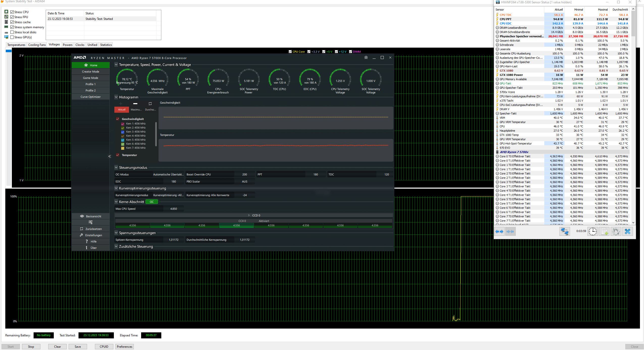Screen dimensions: 644x350
Task: Switch to the Powers tab
Action: point(67,45)
